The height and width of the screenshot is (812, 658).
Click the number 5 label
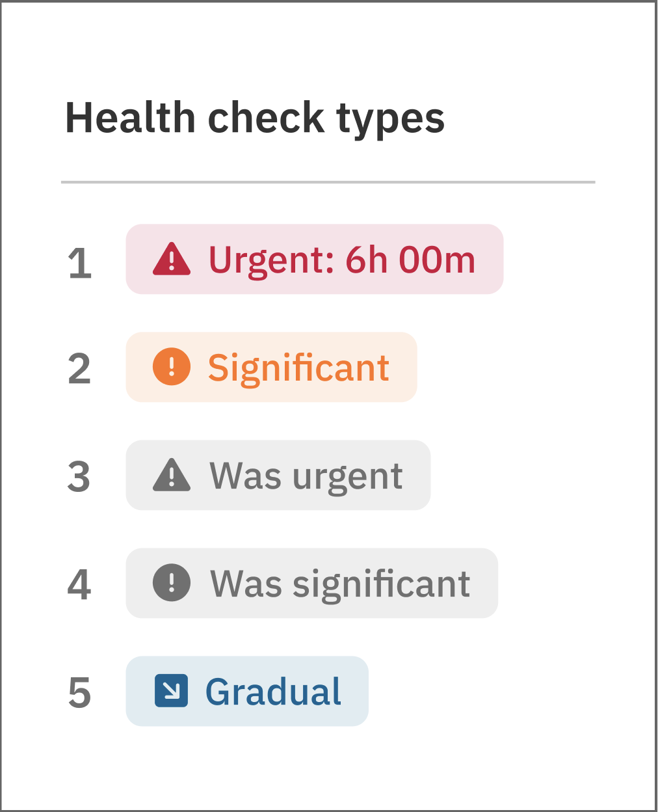[79, 692]
